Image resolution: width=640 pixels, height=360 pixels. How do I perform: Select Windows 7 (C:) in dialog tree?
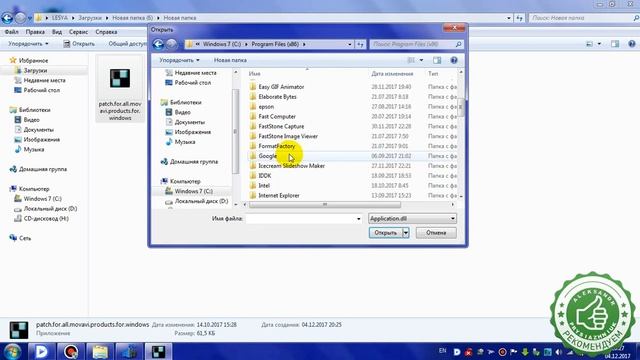[193, 191]
